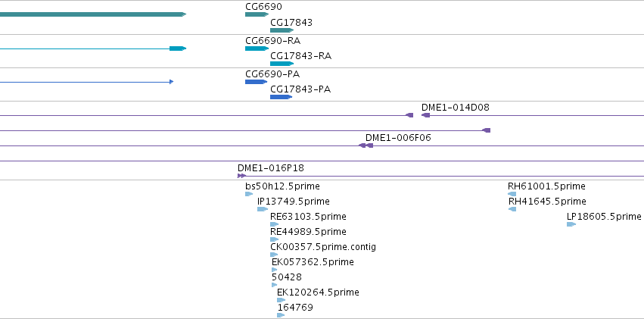644x319 pixels.
Task: Open the RE63103.5prime label
Action: (x=297, y=217)
